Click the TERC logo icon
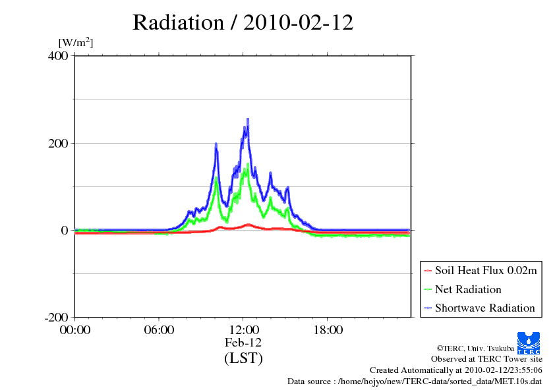The height and width of the screenshot is (392, 555). 529,343
